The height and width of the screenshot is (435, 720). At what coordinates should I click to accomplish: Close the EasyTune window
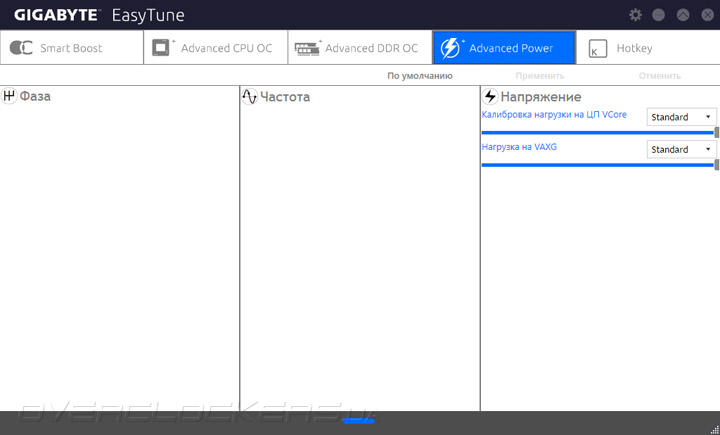[708, 15]
